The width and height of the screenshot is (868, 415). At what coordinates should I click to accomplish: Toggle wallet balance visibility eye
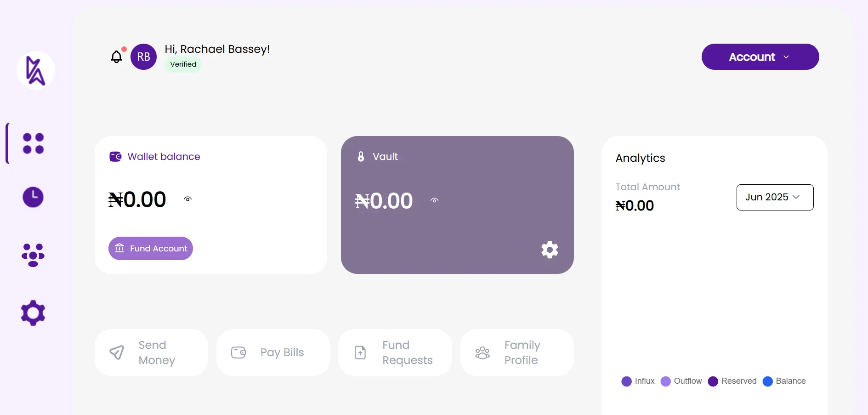point(188,199)
